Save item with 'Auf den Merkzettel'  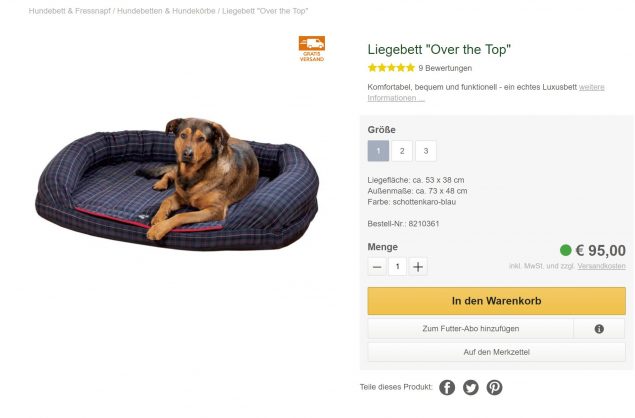point(496,352)
